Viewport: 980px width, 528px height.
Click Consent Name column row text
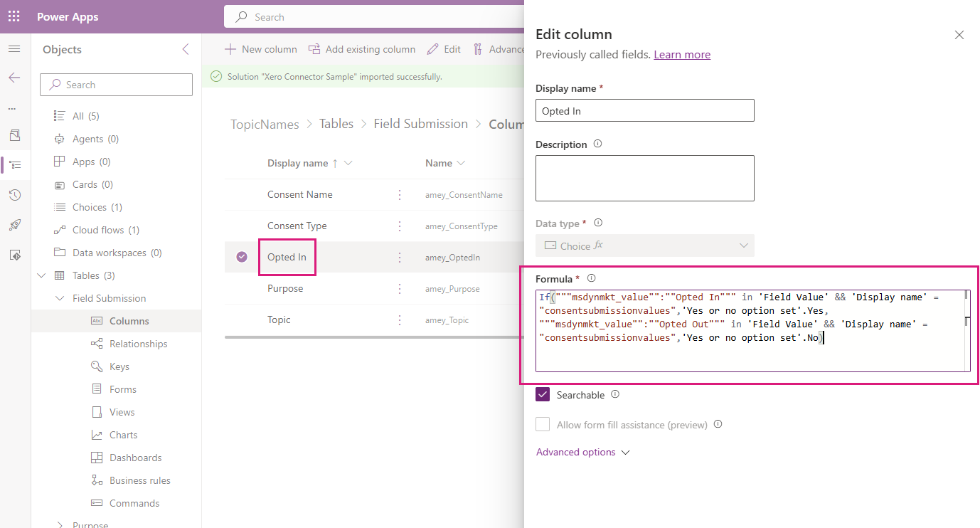[299, 194]
